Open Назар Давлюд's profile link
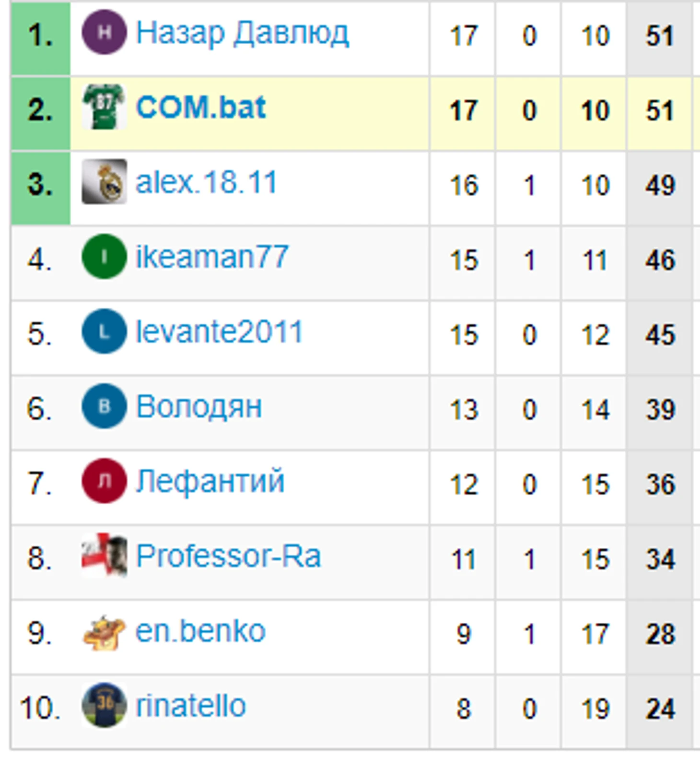The width and height of the screenshot is (700, 757). (x=242, y=33)
